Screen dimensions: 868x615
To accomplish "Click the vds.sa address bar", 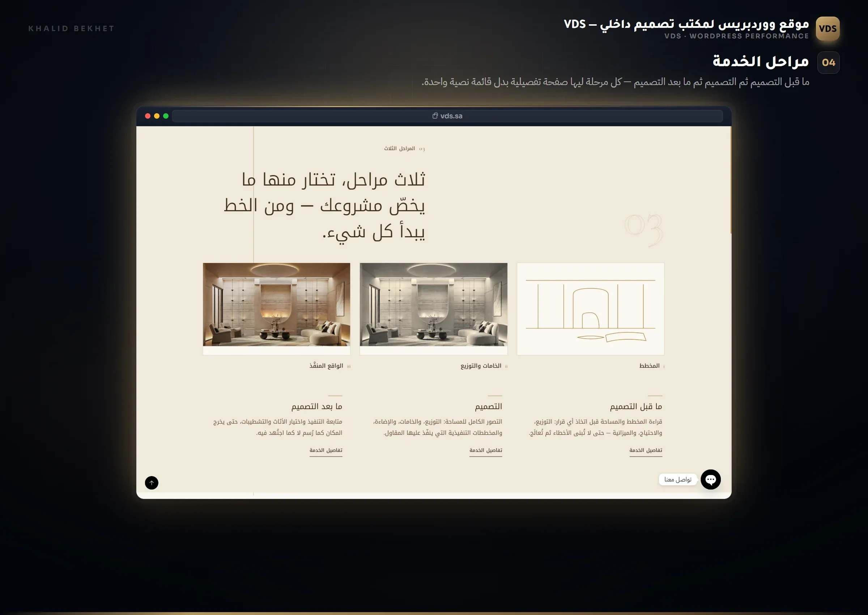I will coord(447,116).
